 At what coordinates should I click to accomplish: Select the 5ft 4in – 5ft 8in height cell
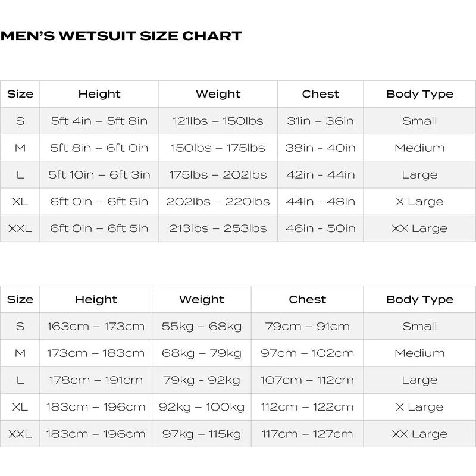coord(99,121)
